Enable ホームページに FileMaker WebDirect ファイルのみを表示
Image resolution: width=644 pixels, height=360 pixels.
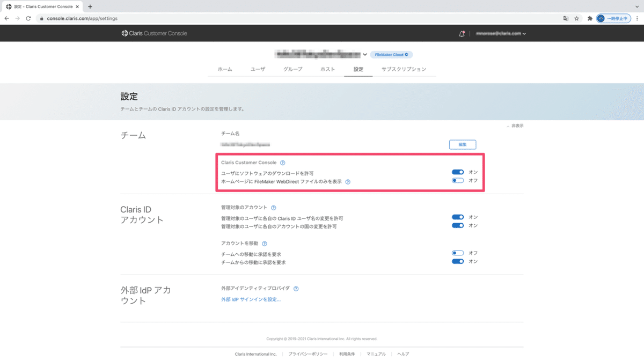coord(458,180)
